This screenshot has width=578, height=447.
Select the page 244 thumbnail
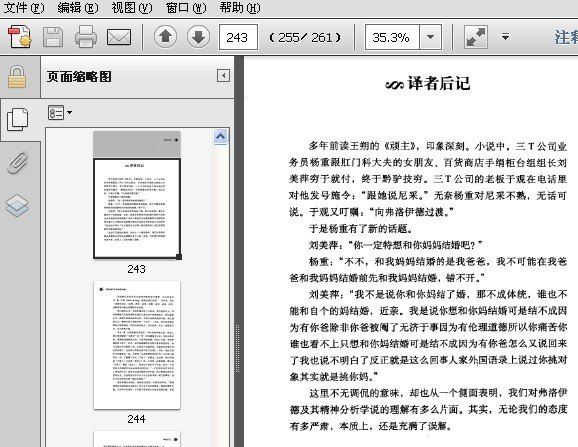click(137, 345)
